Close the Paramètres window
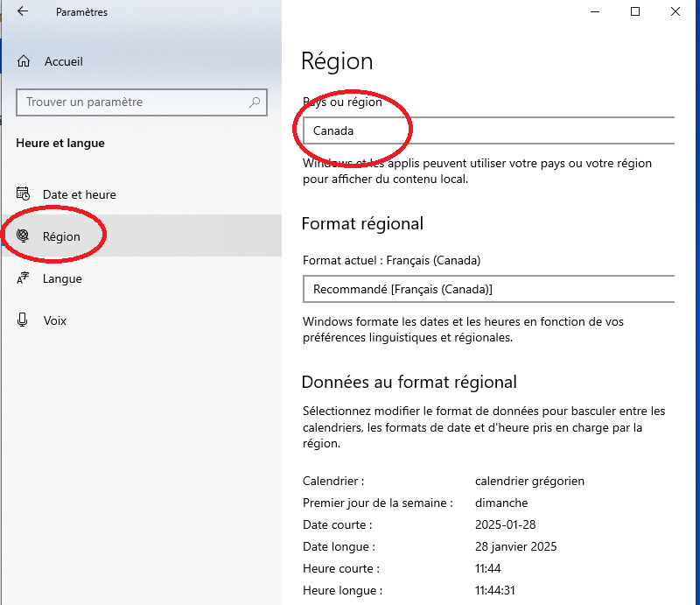 pyautogui.click(x=675, y=11)
